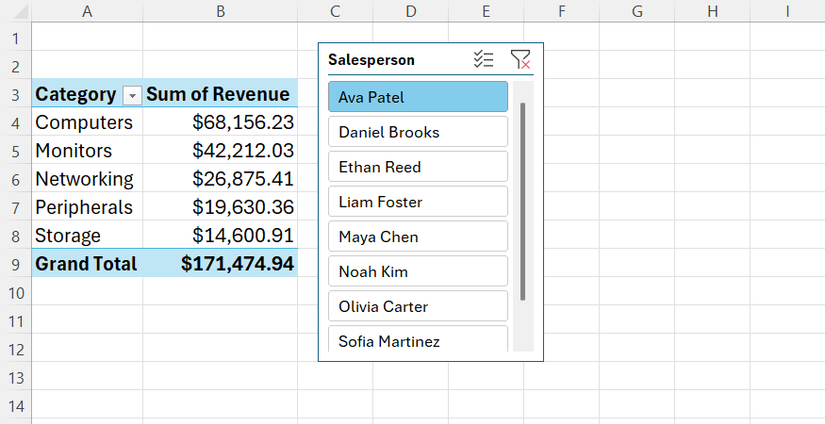
Task: Select row 2 header
Action: 16,66
